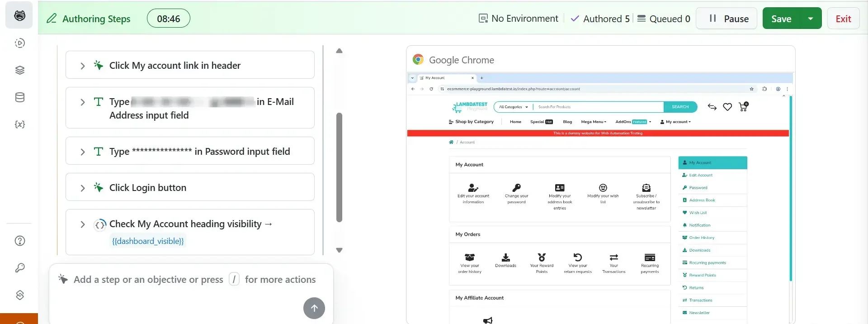Click the SEARCH button on the store page

[x=680, y=107]
